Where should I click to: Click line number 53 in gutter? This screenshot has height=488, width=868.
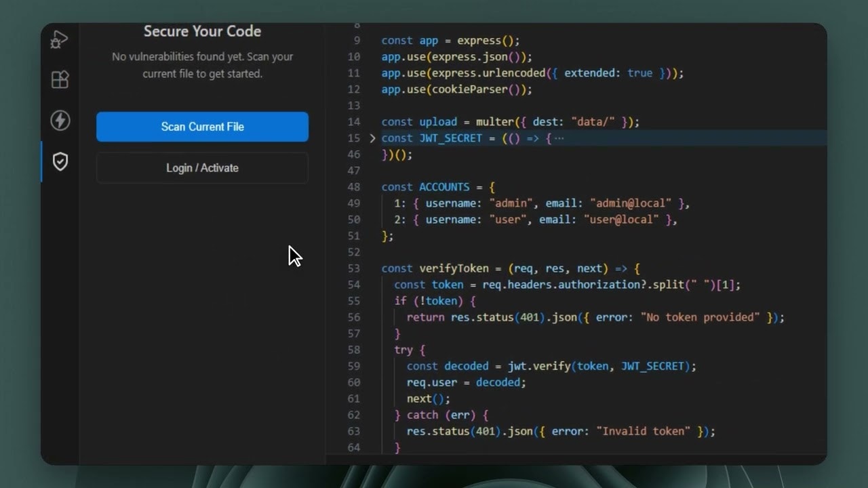click(x=354, y=268)
